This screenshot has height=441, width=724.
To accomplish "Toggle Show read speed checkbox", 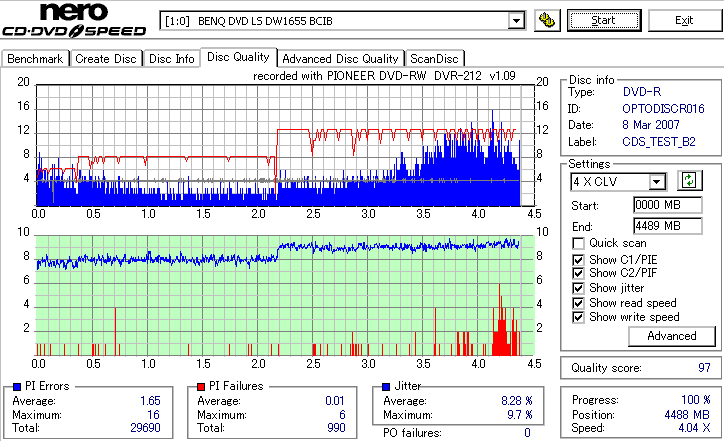I will [578, 303].
